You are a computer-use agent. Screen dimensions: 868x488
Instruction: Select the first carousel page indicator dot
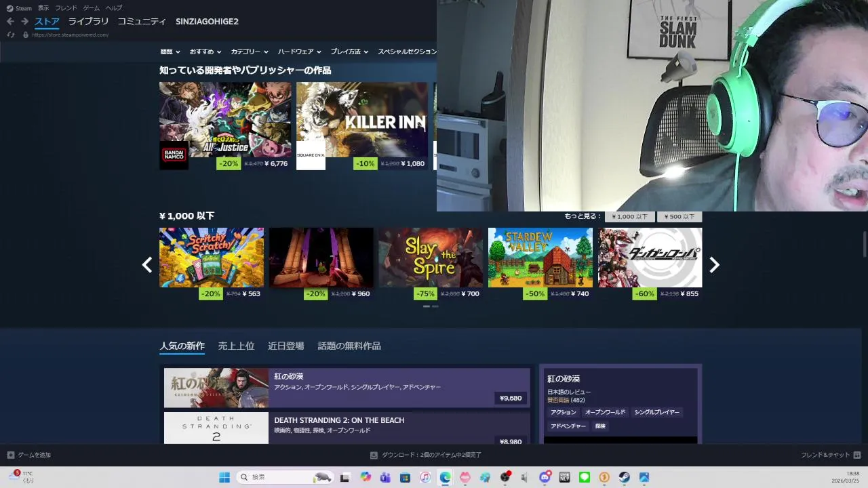pyautogui.click(x=427, y=306)
